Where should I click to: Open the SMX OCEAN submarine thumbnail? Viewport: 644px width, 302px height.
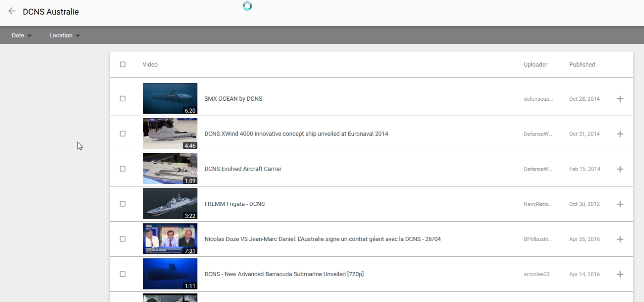170,98
